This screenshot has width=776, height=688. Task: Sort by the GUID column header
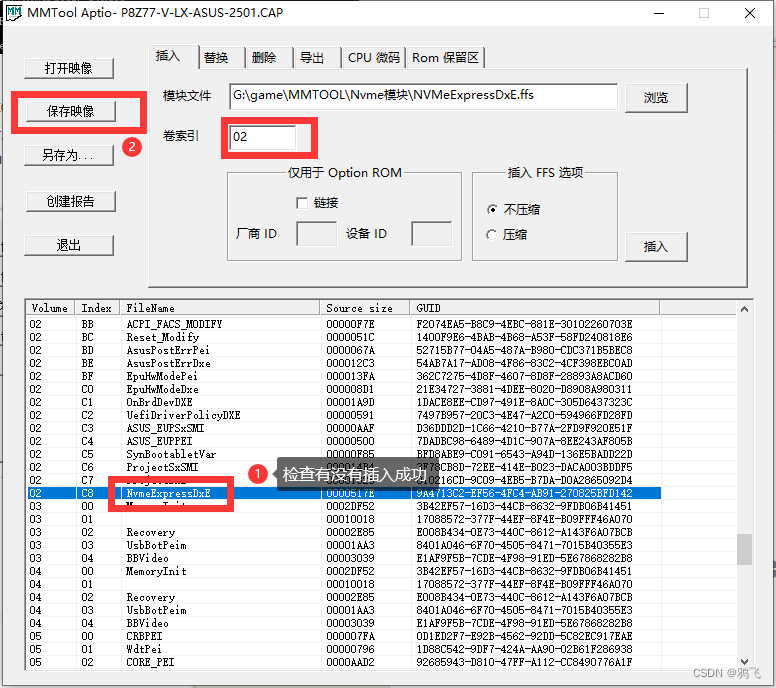[x=534, y=308]
